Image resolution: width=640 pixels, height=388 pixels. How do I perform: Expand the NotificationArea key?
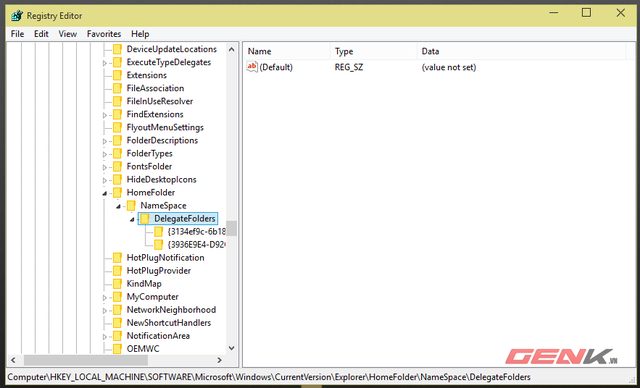pos(104,337)
